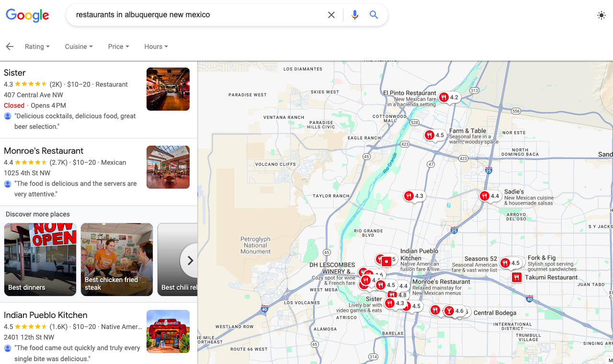
Task: Open the Rating filter dropdown
Action: (37, 46)
